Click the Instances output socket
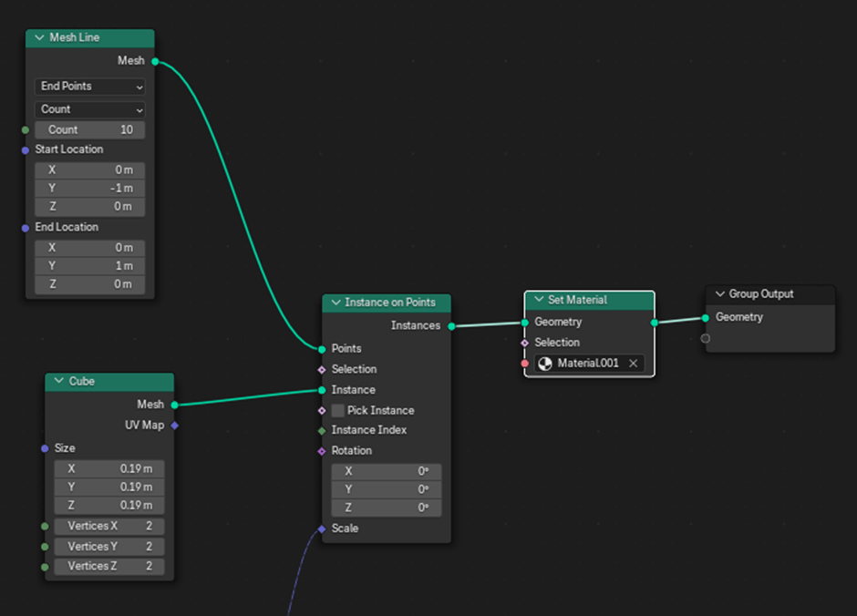857x616 pixels. [x=451, y=325]
